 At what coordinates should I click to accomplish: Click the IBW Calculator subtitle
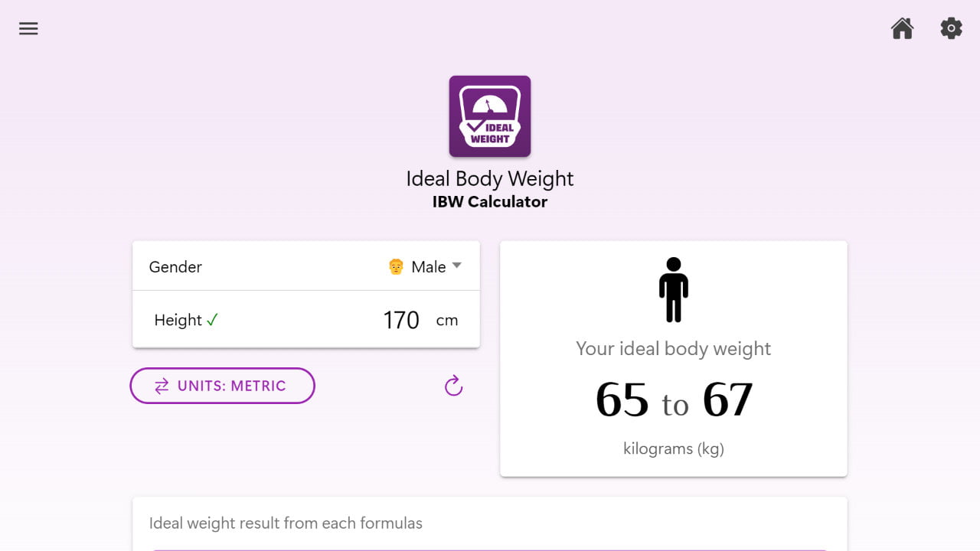click(x=489, y=201)
